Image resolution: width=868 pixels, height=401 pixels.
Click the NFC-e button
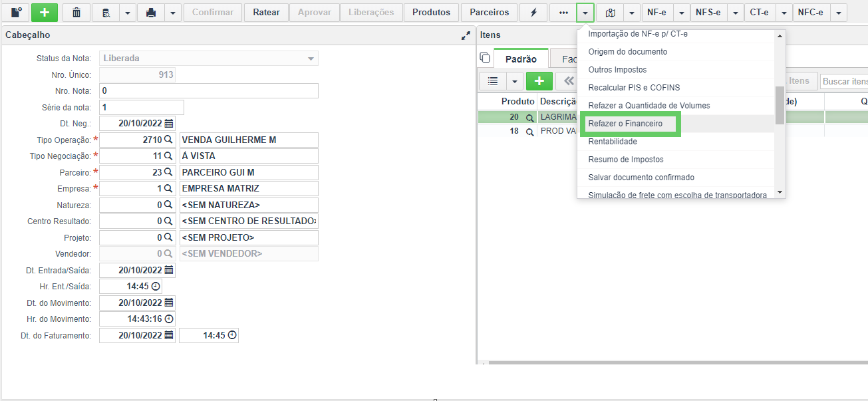(811, 13)
